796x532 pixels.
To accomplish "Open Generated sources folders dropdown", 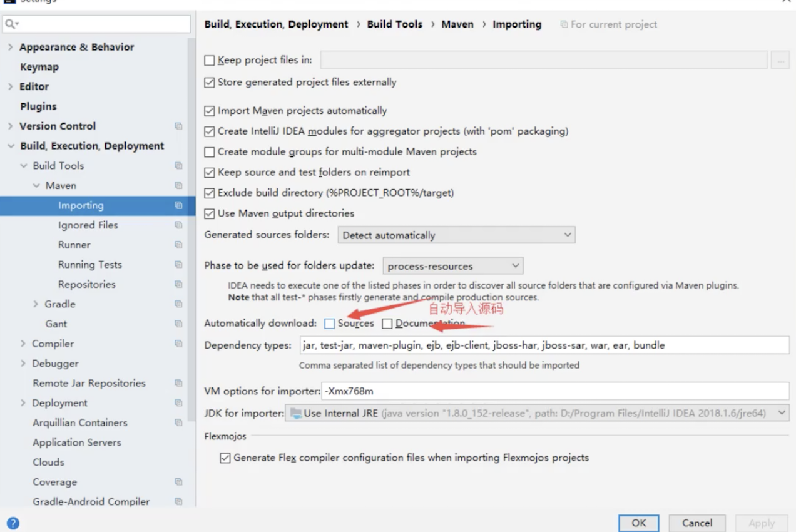I will click(456, 235).
